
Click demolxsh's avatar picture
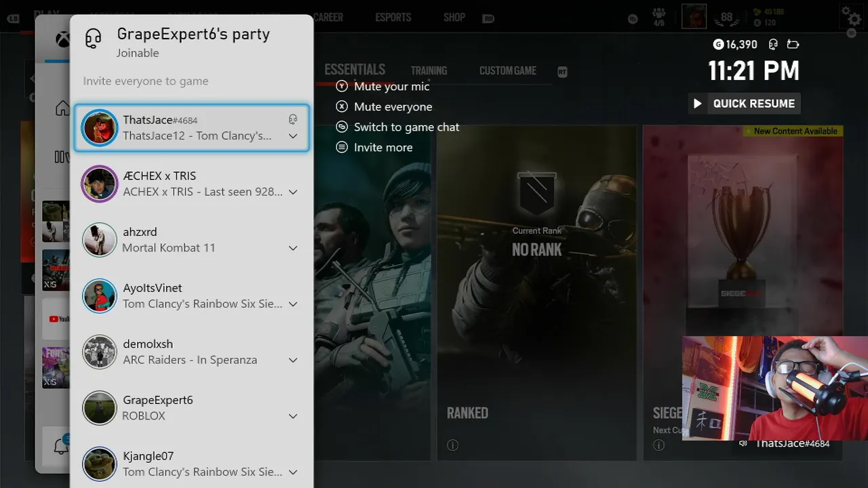pos(100,352)
